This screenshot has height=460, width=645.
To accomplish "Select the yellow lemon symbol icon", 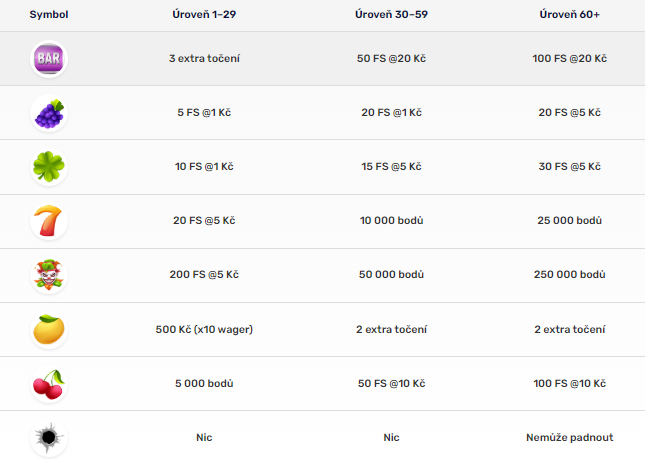I will (49, 330).
